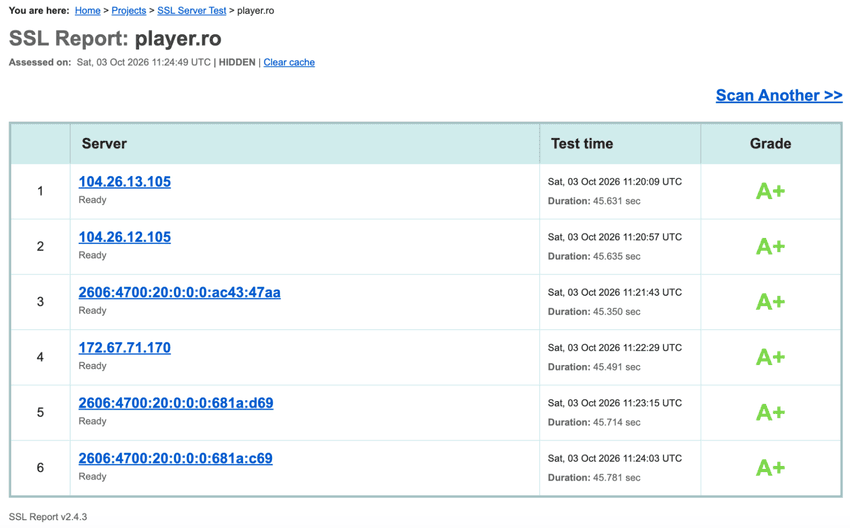Open server 2606:4700:20:0:0:0:681a:d69 report
850x528 pixels.
click(x=176, y=403)
